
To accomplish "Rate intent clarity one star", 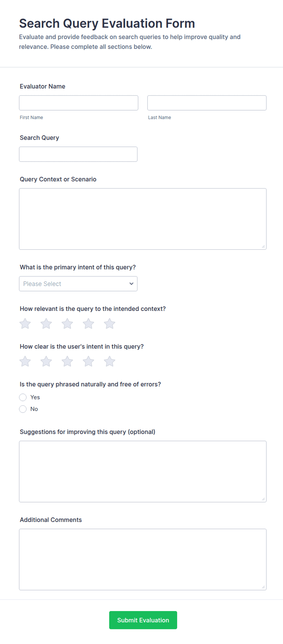I will 25,361.
